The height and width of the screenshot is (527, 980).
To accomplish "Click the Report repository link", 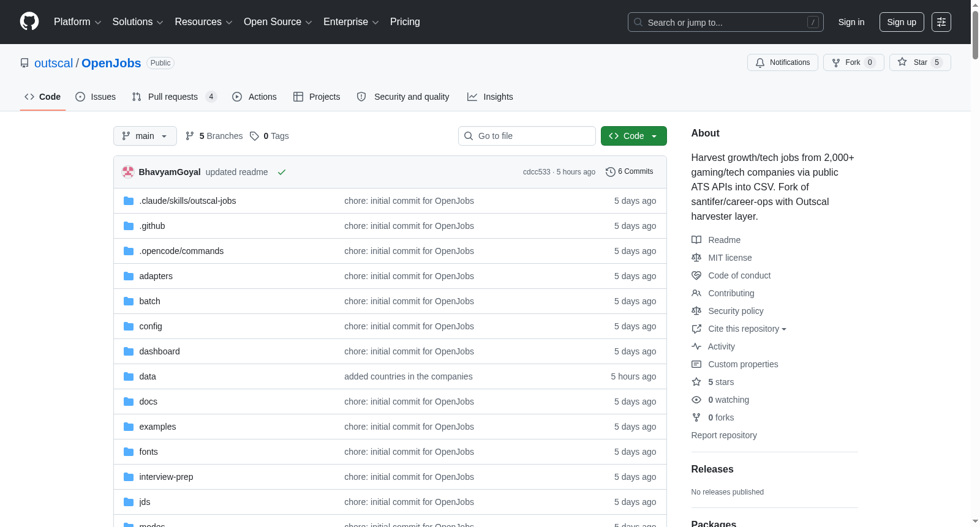I will point(724,435).
